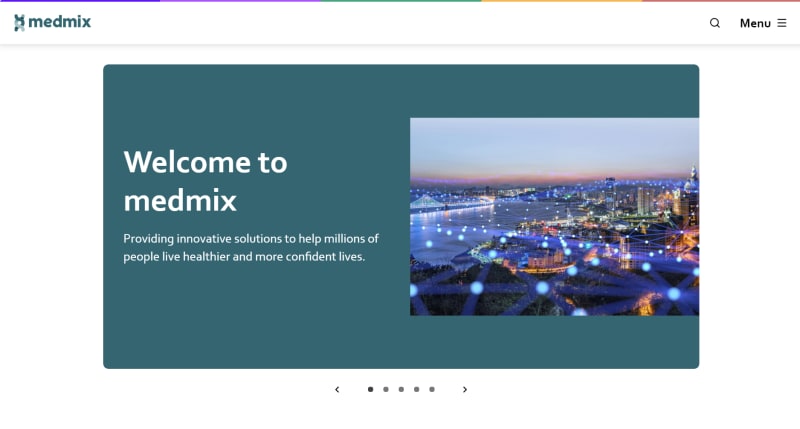Open the search magnifier icon

pos(715,23)
